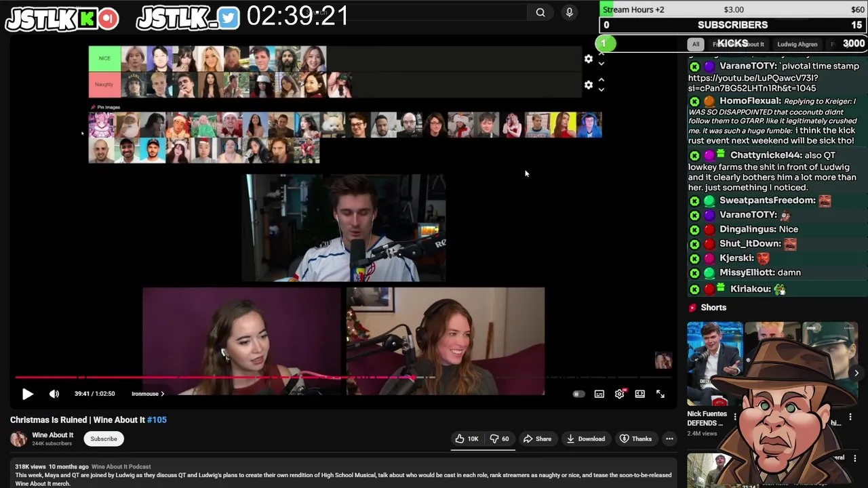Image resolution: width=868 pixels, height=488 pixels.
Task: Enter fullscreen mode in the player
Action: click(660, 394)
